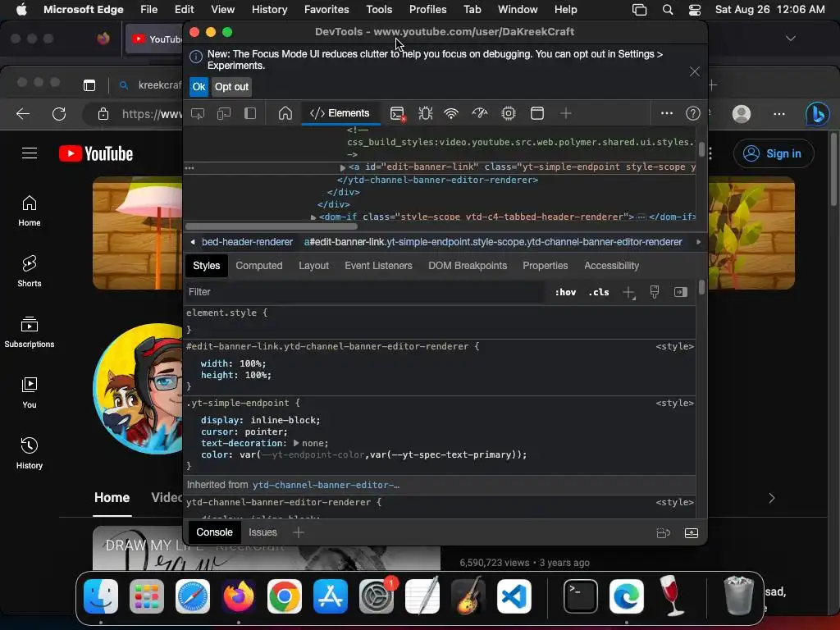840x630 pixels.
Task: Reload the page in Edge
Action: point(59,113)
